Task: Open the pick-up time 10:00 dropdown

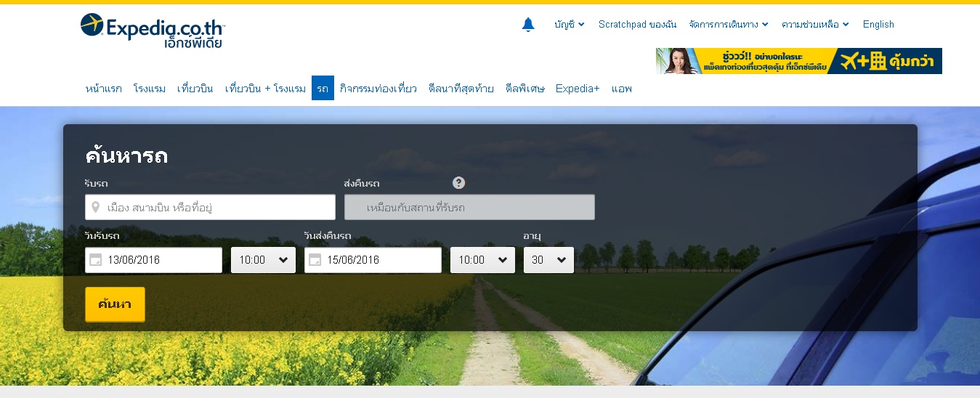Action: click(263, 260)
